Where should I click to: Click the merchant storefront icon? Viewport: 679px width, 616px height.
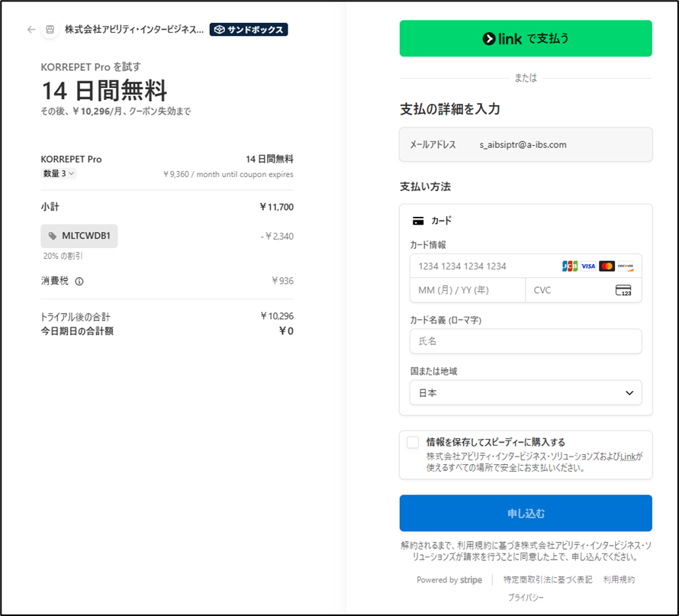(x=50, y=30)
